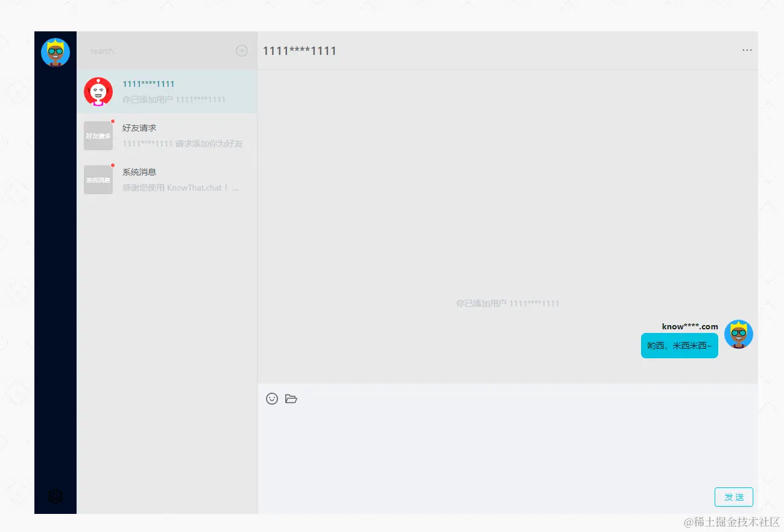Click your avatar next to the sent message

pyautogui.click(x=738, y=334)
